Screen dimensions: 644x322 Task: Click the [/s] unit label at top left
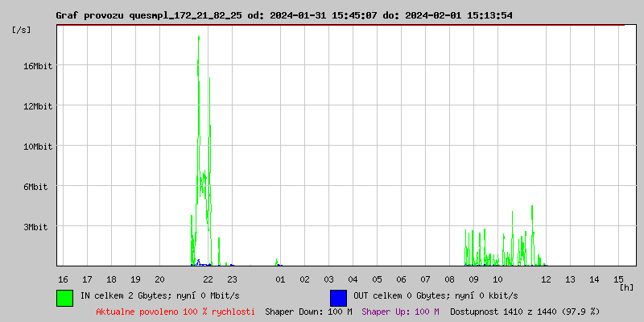click(x=22, y=30)
